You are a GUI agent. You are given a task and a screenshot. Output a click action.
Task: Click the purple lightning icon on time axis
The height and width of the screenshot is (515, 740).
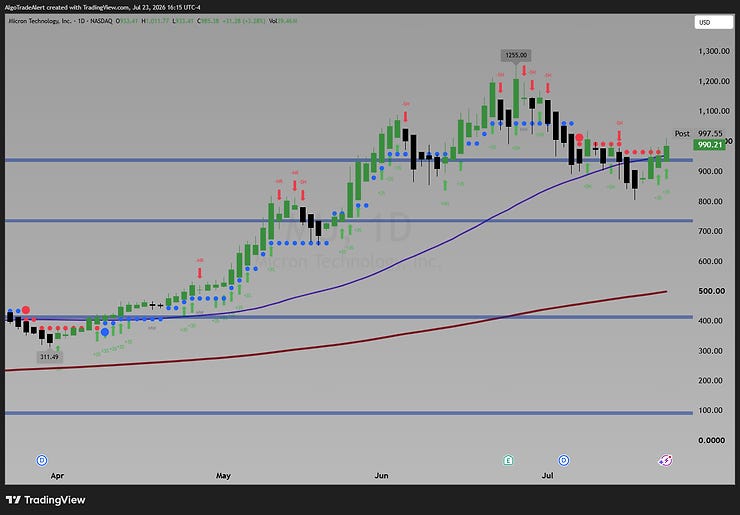point(665,460)
